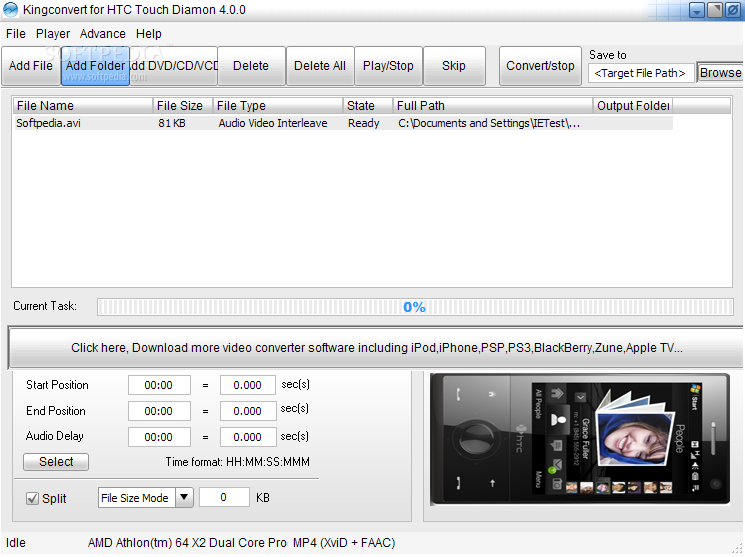Sort list by State column

click(368, 106)
